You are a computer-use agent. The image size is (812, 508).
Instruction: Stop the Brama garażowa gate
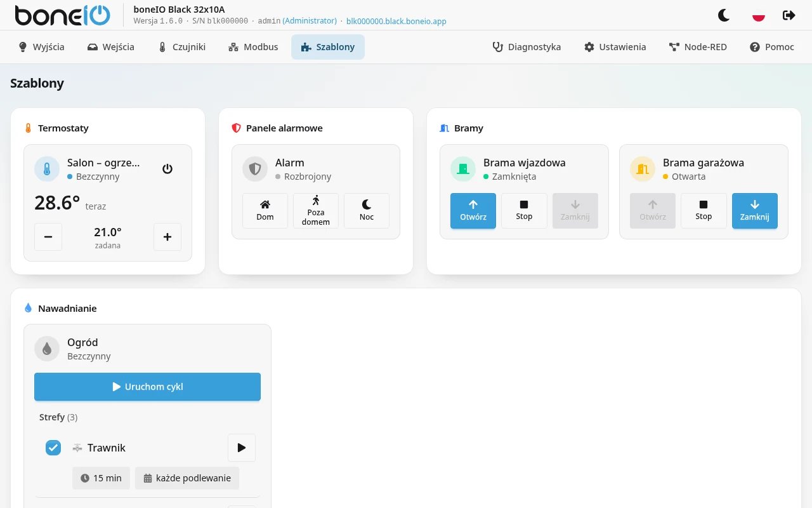point(704,211)
